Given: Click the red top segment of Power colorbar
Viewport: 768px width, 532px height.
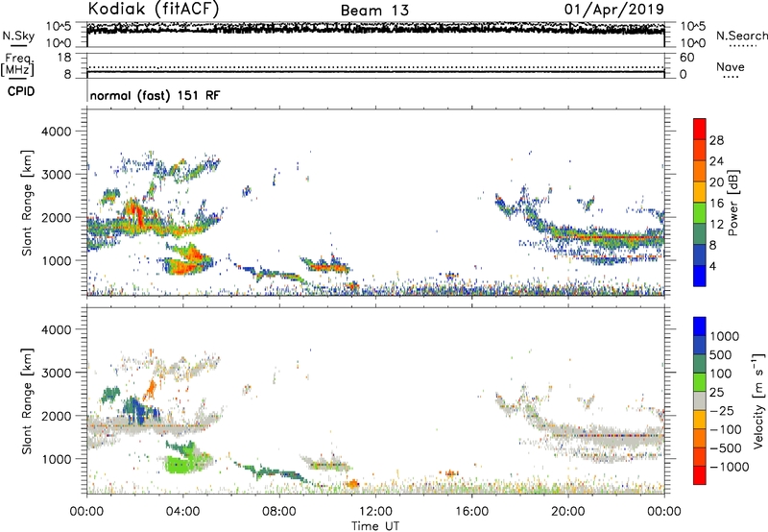Looking at the screenshot, I should pos(700,129).
